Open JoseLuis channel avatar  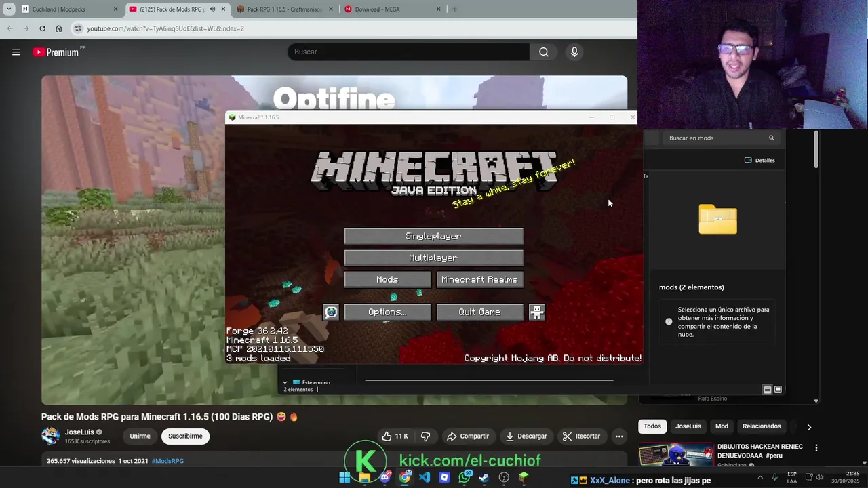(x=51, y=436)
